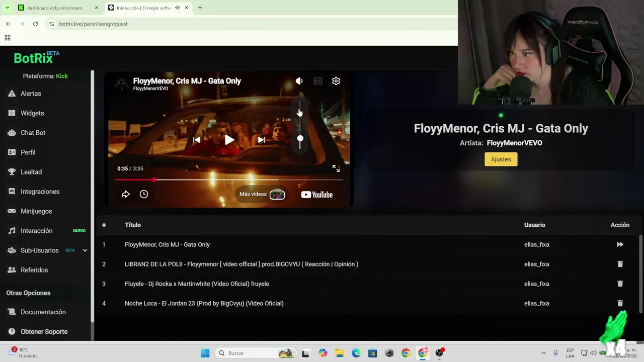Image resolution: width=644 pixels, height=362 pixels.
Task: Click the Windows taskbar search box
Action: [256, 353]
